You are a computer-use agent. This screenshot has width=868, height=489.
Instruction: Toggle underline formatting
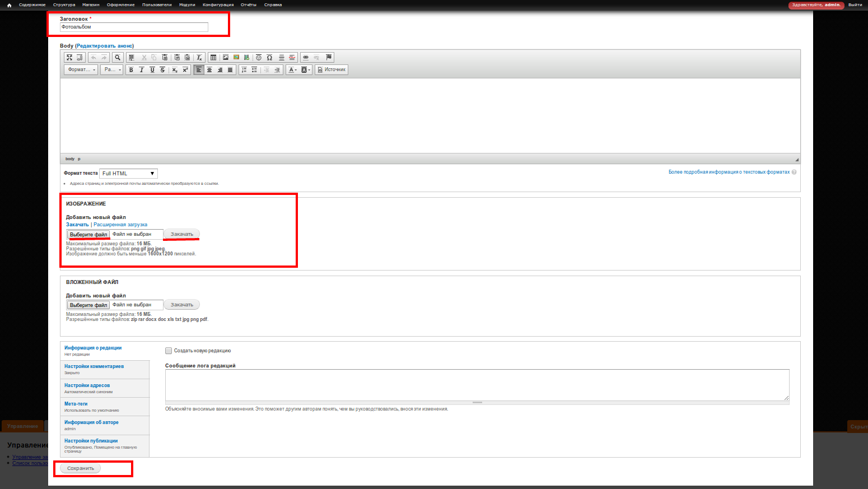[152, 70]
